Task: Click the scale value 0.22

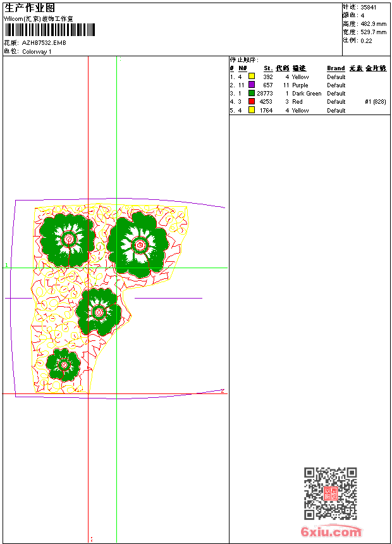Action: [x=366, y=41]
